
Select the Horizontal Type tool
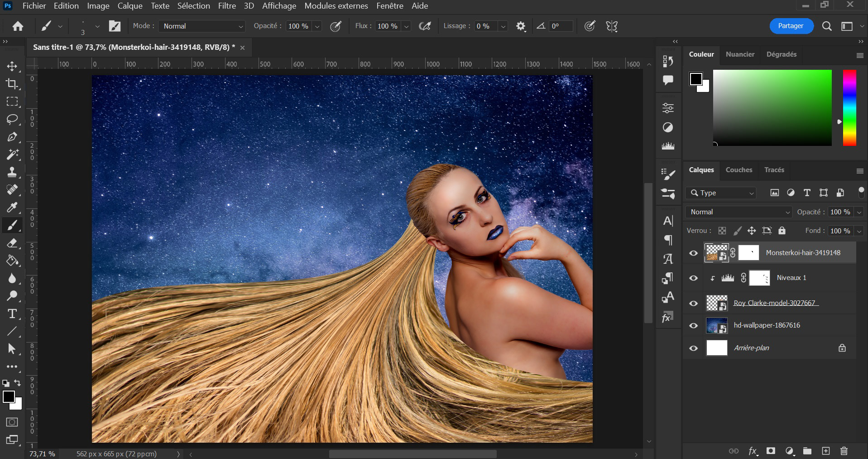coord(12,314)
